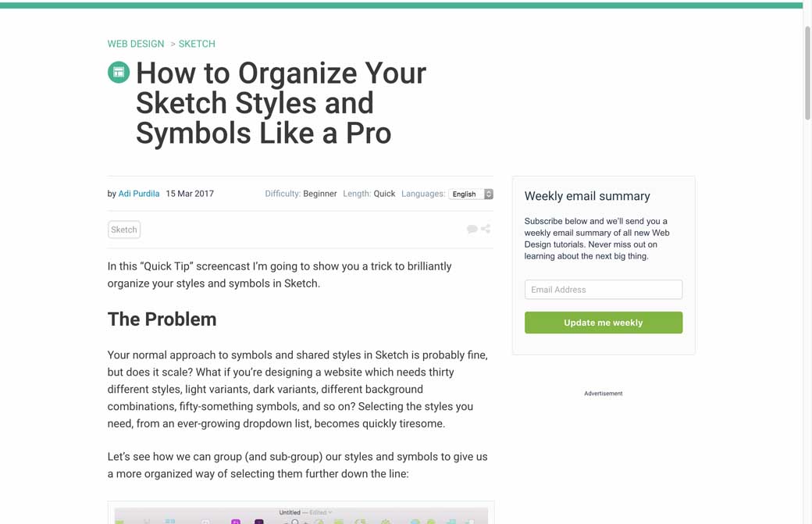Click the article title heading
812x524 pixels.
click(281, 103)
